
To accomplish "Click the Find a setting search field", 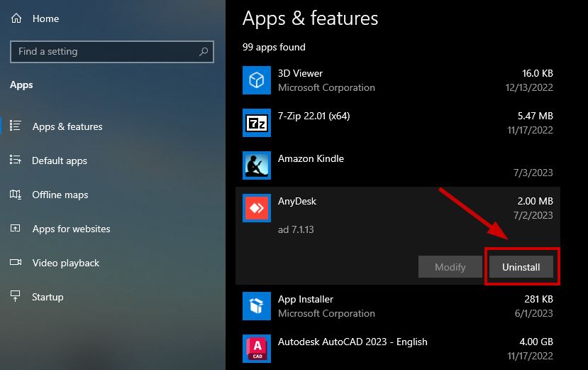I will (112, 51).
